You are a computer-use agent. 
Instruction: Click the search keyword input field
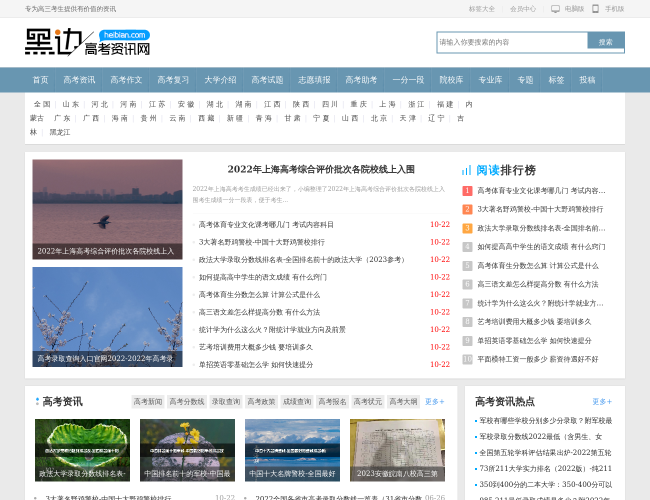(511, 42)
